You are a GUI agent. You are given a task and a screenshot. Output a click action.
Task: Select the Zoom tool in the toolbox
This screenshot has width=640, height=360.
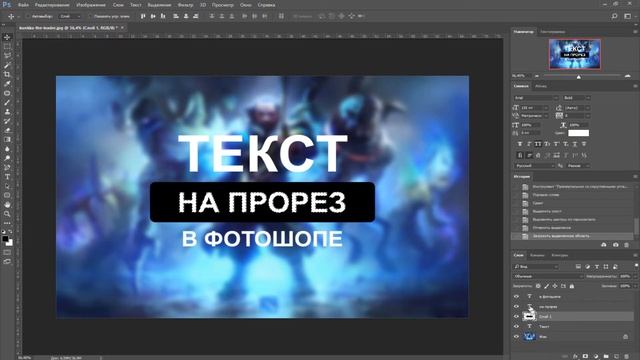coord(7,214)
